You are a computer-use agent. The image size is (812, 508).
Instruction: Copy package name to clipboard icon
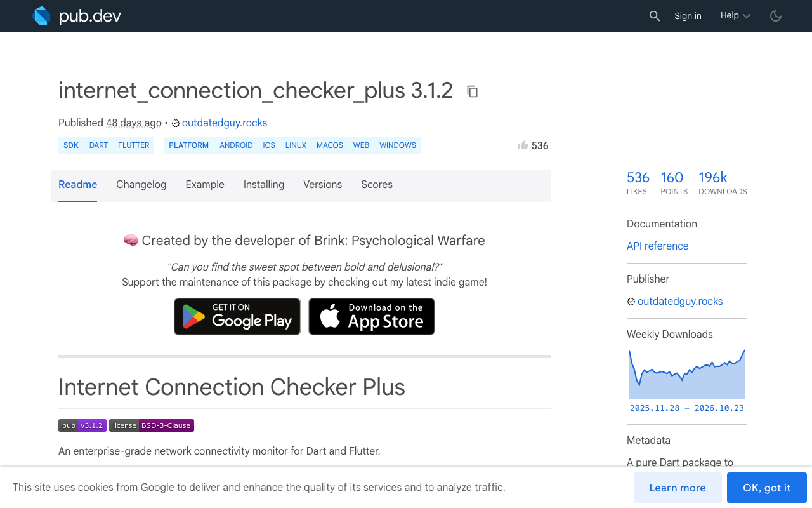click(x=472, y=91)
